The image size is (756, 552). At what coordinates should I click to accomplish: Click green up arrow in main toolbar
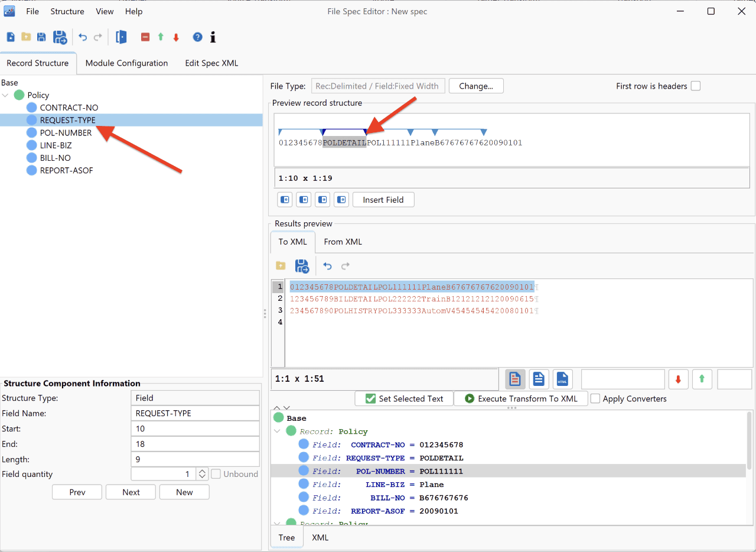[x=161, y=37]
